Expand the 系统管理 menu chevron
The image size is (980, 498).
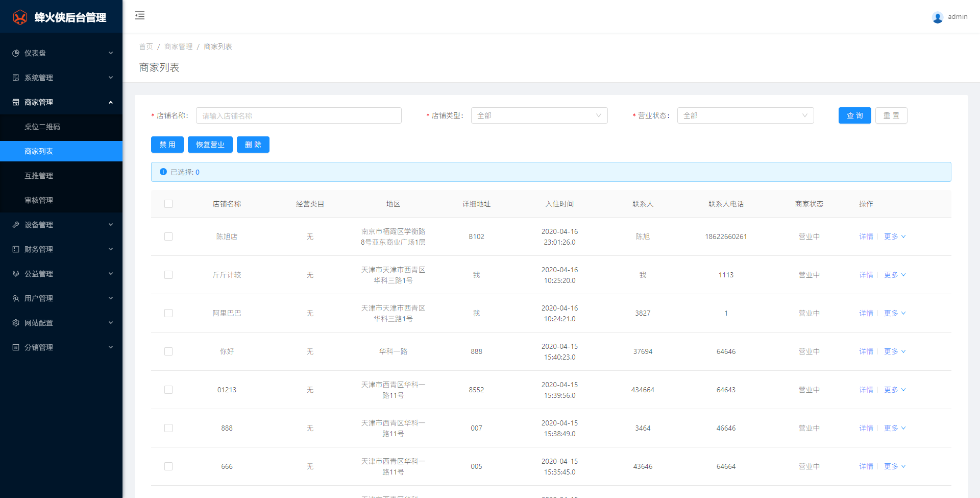pos(111,78)
